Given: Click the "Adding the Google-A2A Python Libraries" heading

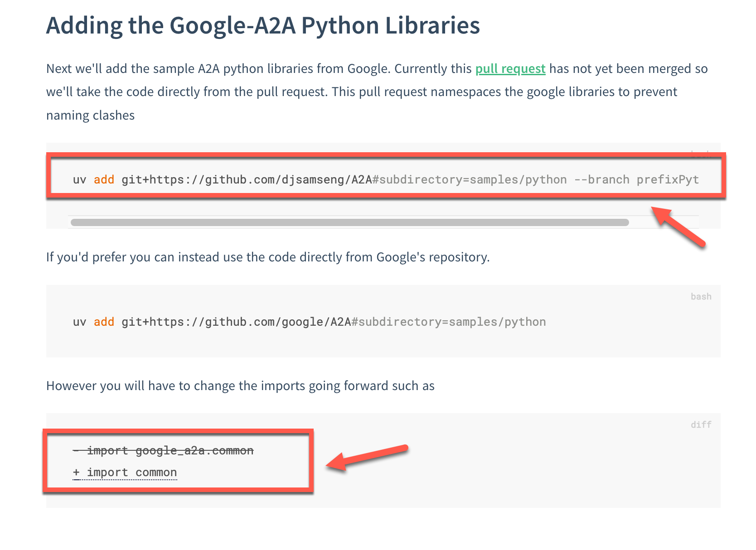Looking at the screenshot, I should coord(263,25).
